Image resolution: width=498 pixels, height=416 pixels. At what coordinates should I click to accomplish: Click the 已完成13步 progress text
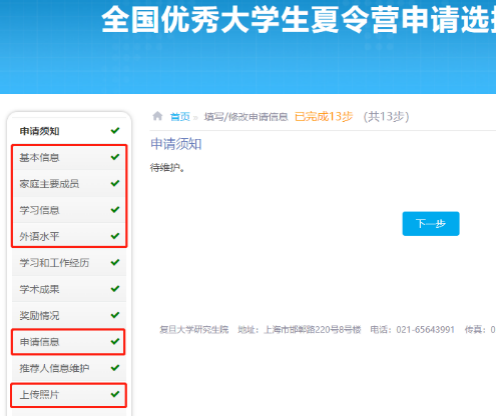[324, 117]
